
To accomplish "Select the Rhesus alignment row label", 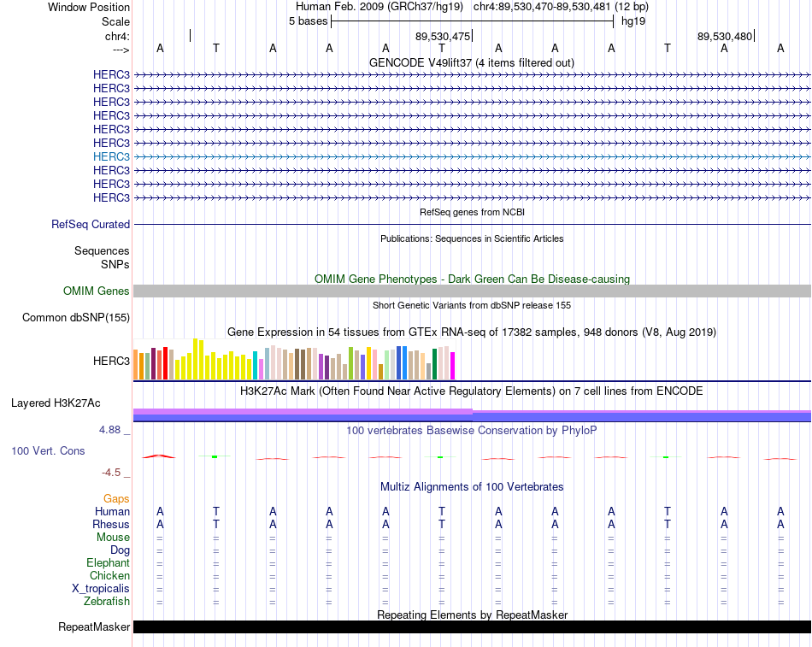I will click(x=111, y=524).
